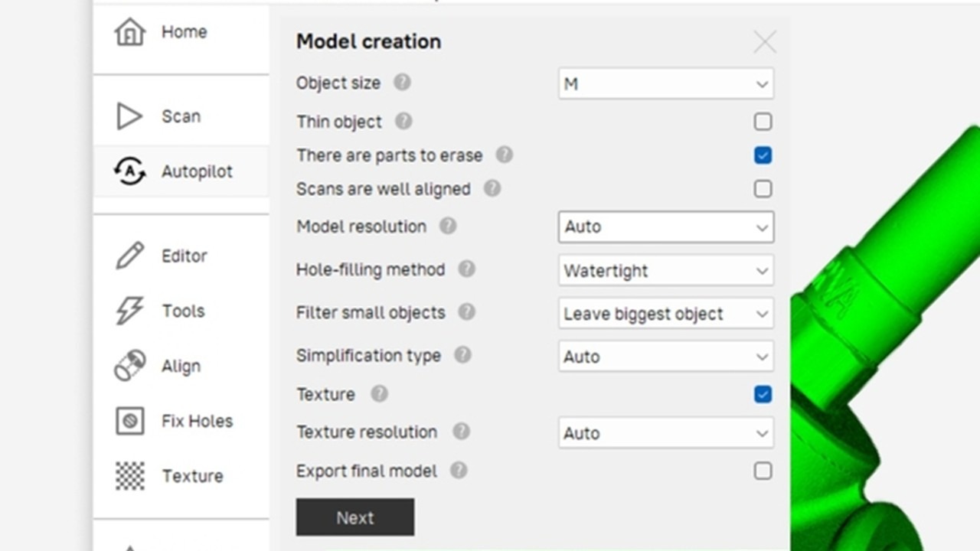Select the Scan play icon
Viewport: 980px width, 551px height.
(129, 116)
